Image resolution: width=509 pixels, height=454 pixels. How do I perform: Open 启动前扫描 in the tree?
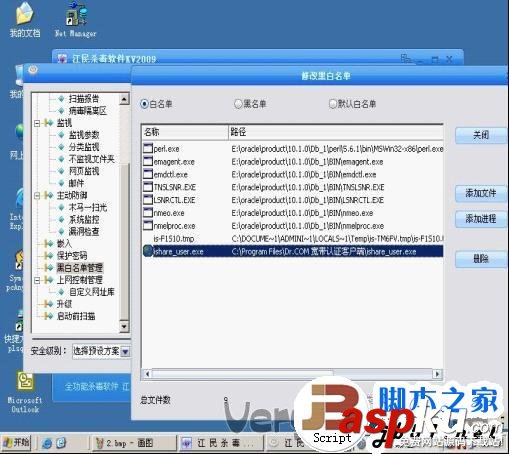pos(76,316)
